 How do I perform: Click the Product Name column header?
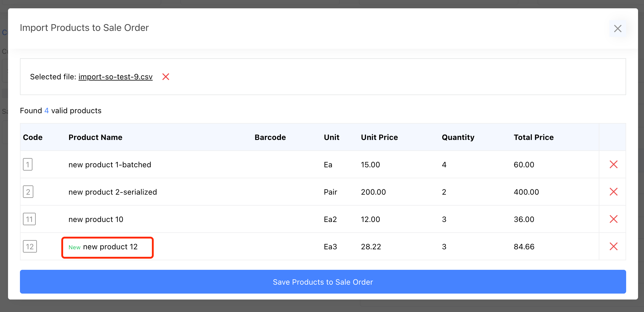point(95,137)
